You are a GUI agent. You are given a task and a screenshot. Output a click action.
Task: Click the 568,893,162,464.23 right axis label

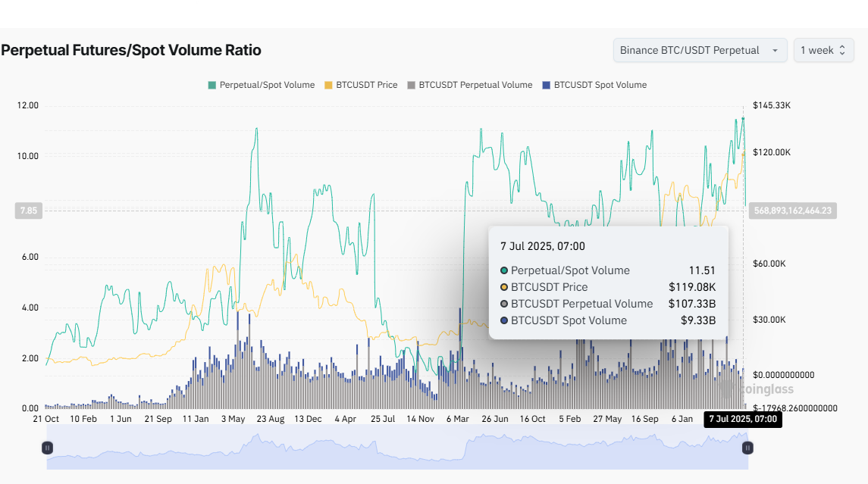(794, 211)
